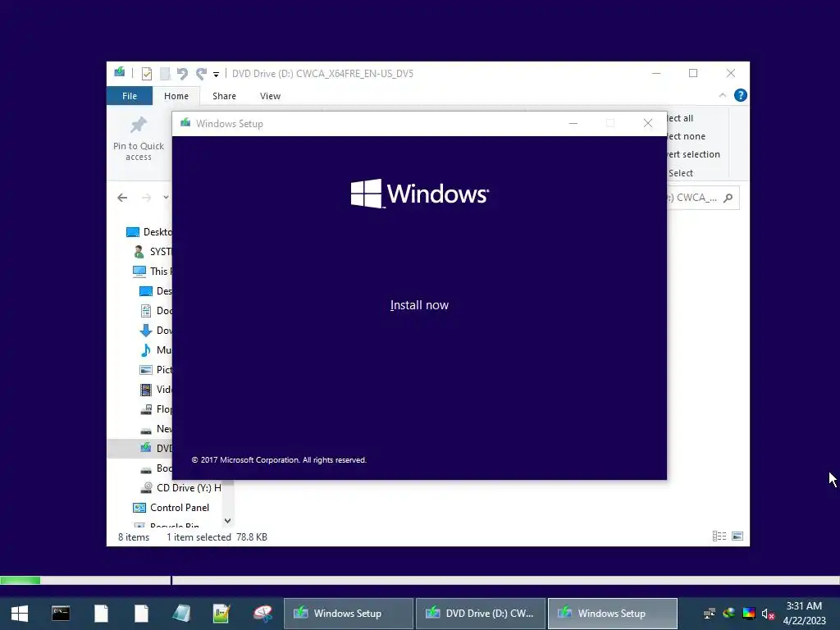Image resolution: width=840 pixels, height=630 pixels.
Task: Select CD Drive (Y:) in navigation tree
Action: [x=180, y=488]
